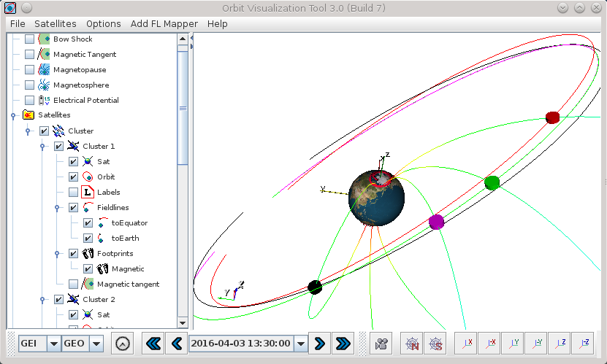Enable the lowercase Magnetic tangent checkbox
Image resolution: width=607 pixels, height=364 pixels.
point(73,284)
